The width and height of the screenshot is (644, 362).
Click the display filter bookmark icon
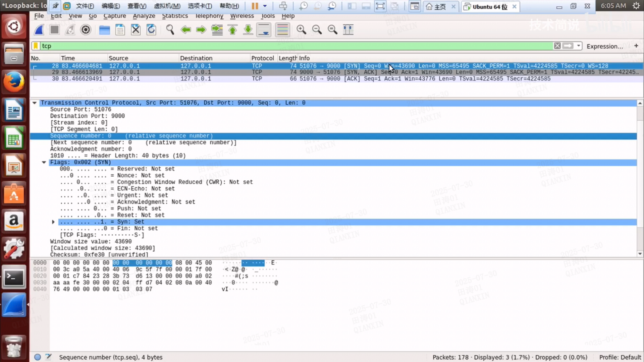point(36,46)
